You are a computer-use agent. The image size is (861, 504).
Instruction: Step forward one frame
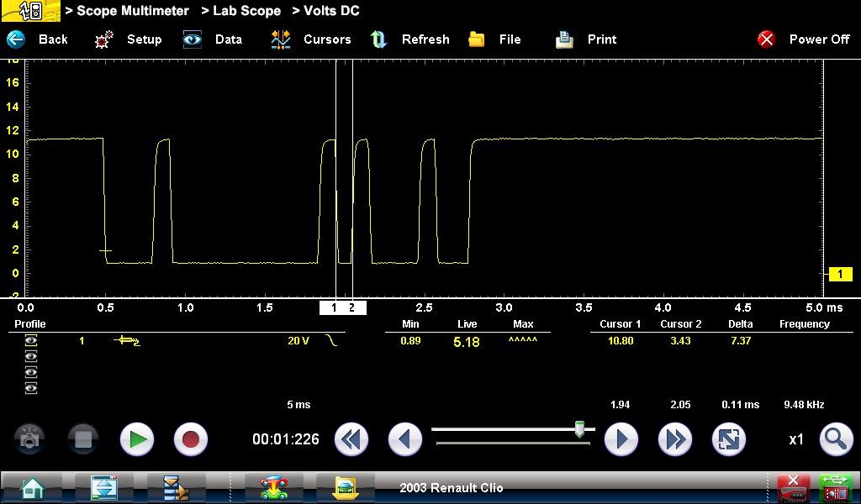tap(621, 439)
